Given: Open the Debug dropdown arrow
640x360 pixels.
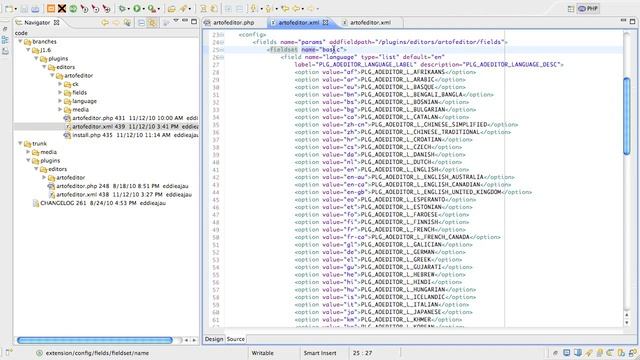Looking at the screenshot, I should [129, 9].
